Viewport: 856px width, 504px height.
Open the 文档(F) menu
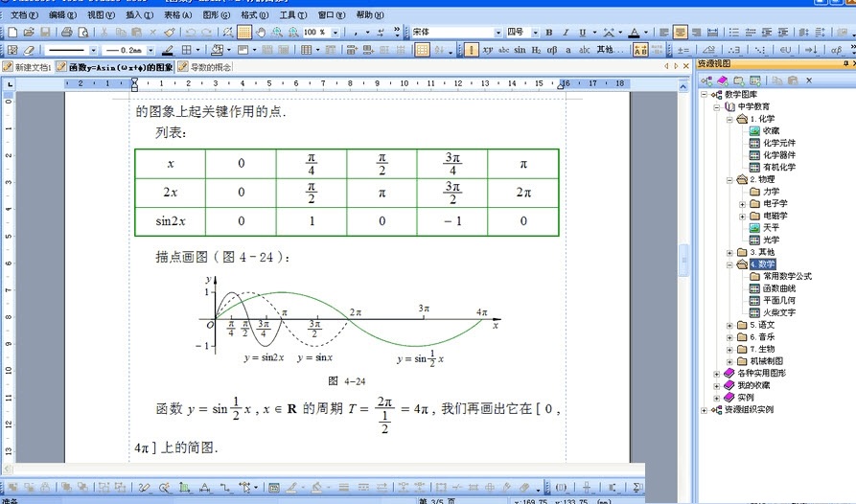[x=24, y=14]
